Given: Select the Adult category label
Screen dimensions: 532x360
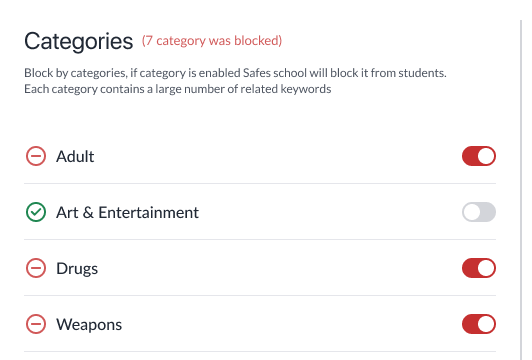Looking at the screenshot, I should coord(75,156).
